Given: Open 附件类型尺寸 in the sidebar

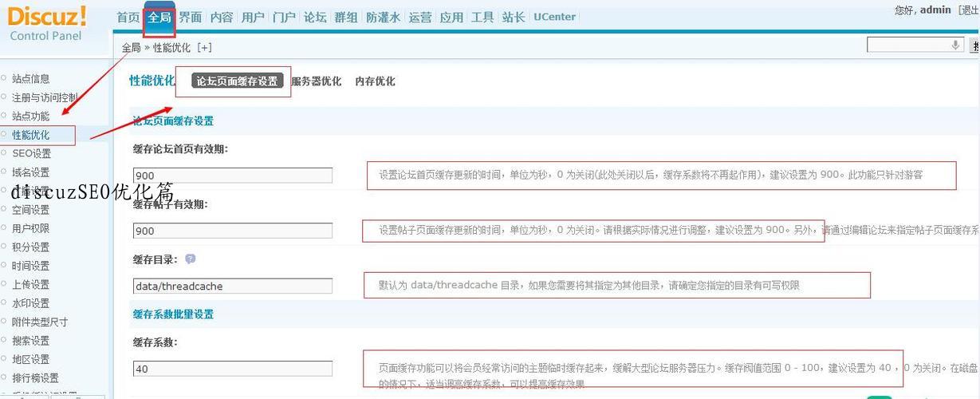Looking at the screenshot, I should point(40,322).
